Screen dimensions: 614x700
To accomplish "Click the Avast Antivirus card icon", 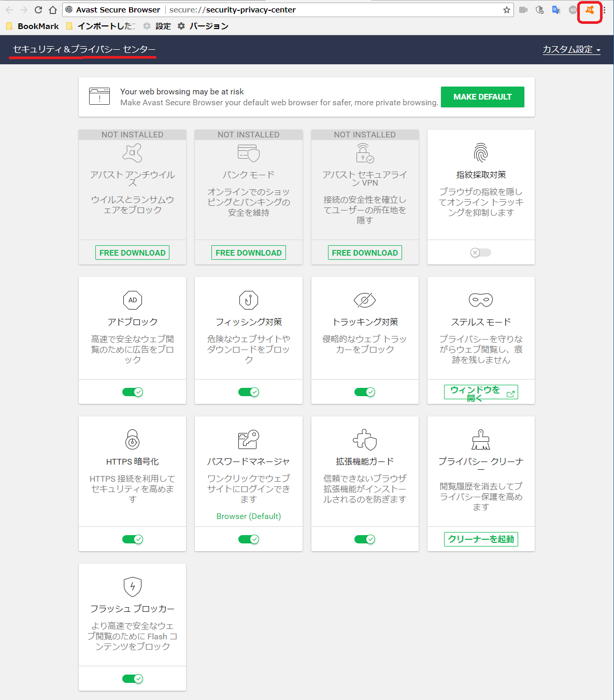I will (133, 152).
